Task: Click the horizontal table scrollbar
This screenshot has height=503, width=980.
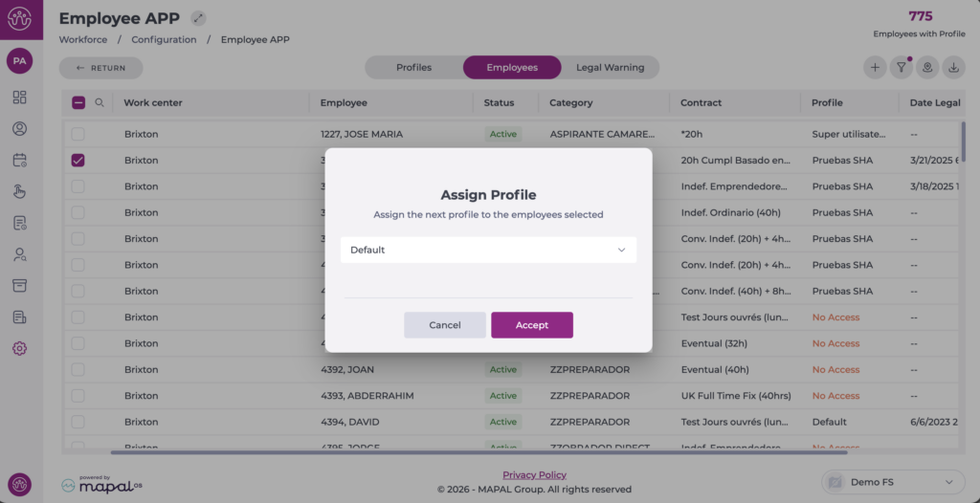Action: [x=479, y=451]
